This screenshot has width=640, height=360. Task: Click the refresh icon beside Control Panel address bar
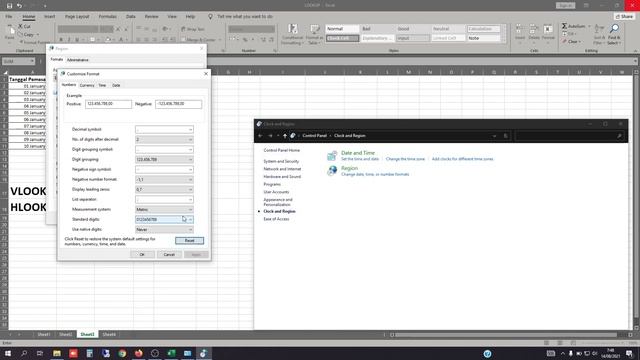[x=505, y=136]
